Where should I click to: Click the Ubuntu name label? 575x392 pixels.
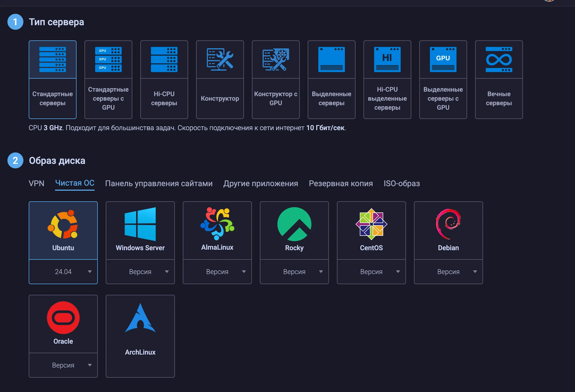(63, 248)
